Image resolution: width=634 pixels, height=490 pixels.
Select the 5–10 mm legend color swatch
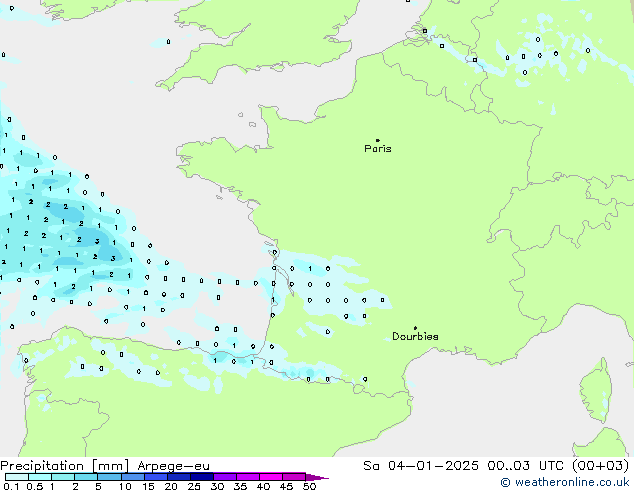[109, 477]
